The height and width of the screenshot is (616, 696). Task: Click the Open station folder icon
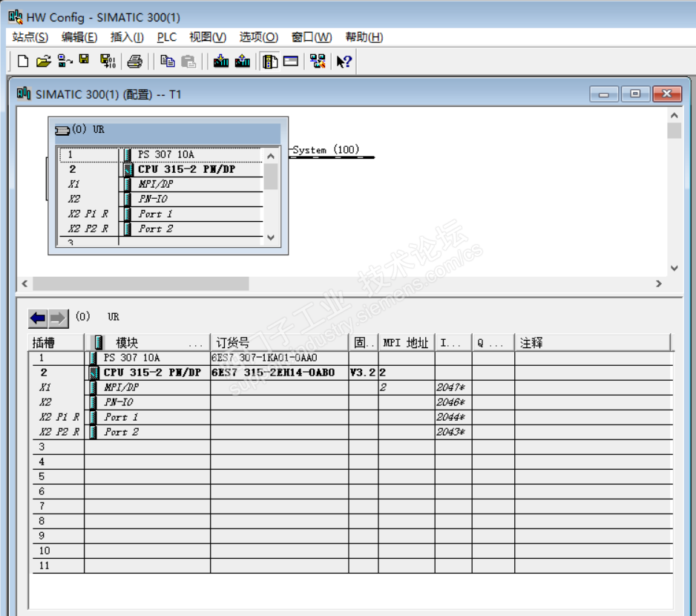point(44,61)
